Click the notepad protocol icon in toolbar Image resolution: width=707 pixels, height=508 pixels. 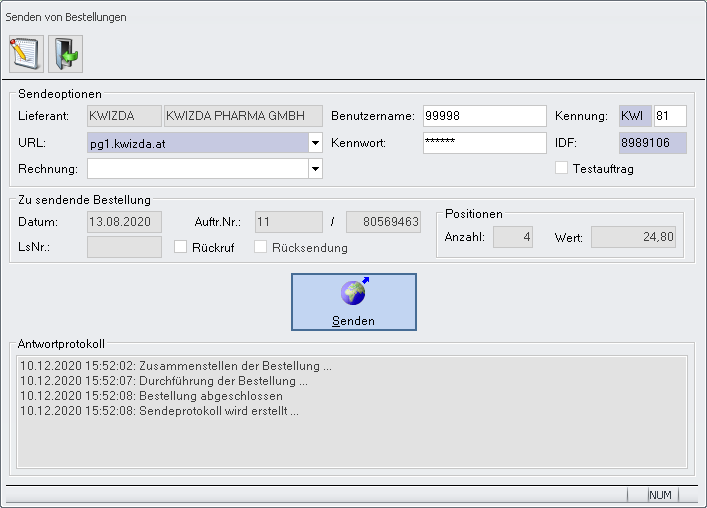coord(25,52)
